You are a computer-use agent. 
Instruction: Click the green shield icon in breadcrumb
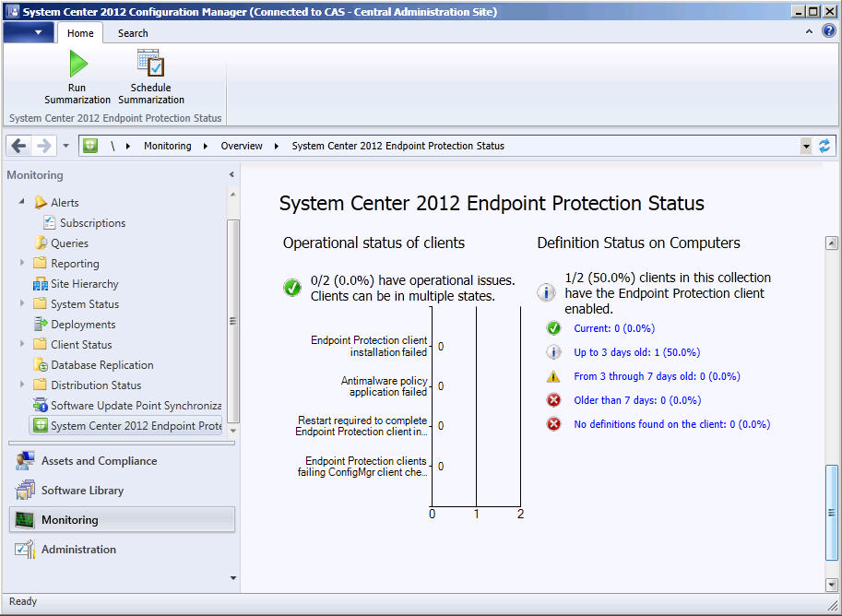pos(90,146)
